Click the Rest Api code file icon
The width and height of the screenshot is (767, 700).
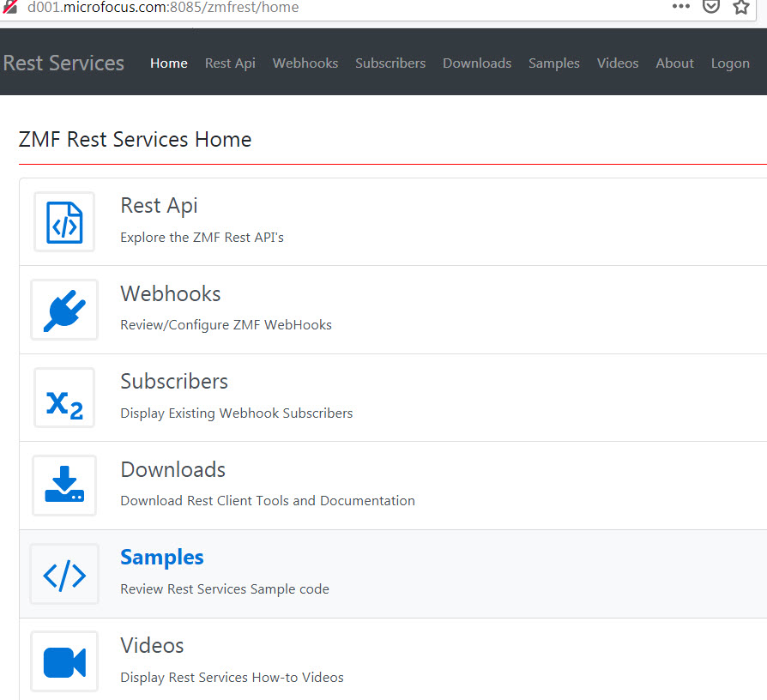pos(64,222)
